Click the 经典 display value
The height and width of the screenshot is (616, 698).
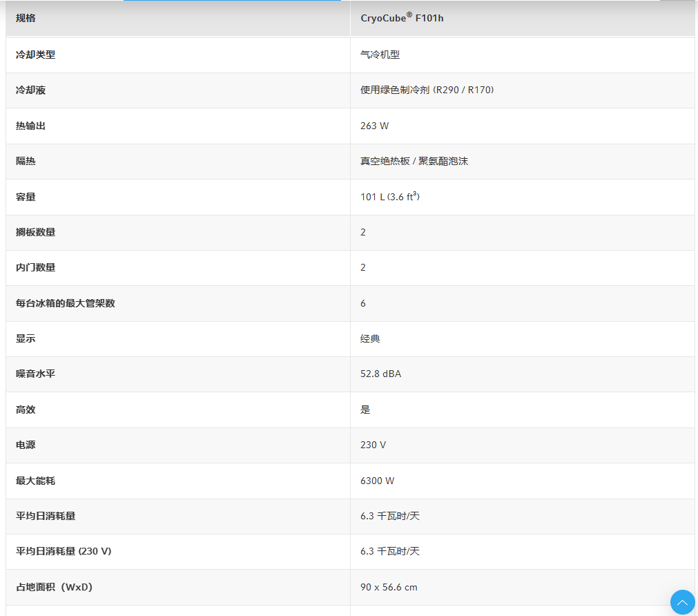click(x=370, y=338)
